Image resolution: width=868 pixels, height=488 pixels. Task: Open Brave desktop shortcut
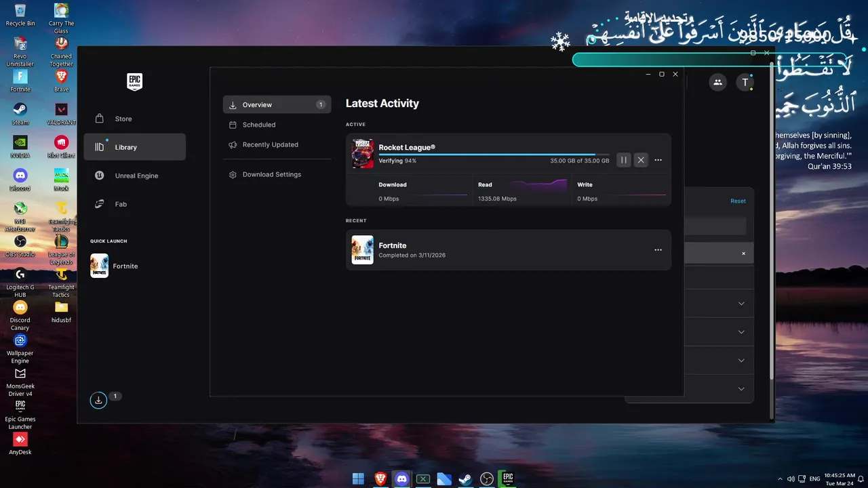pos(61,81)
